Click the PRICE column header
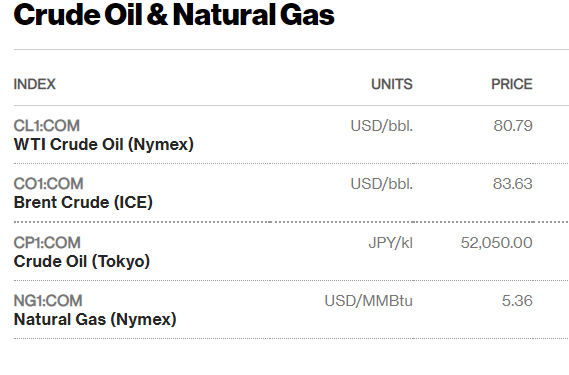This screenshot has width=569, height=375. pos(512,84)
